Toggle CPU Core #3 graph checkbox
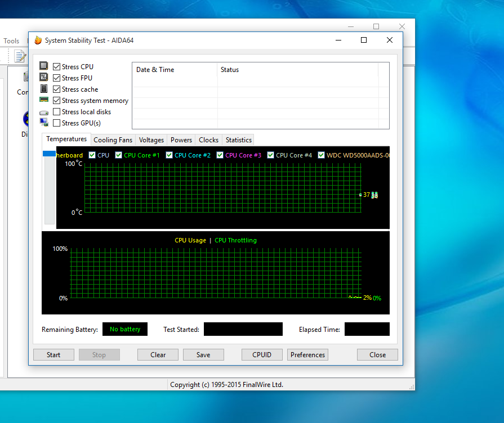 [220, 155]
